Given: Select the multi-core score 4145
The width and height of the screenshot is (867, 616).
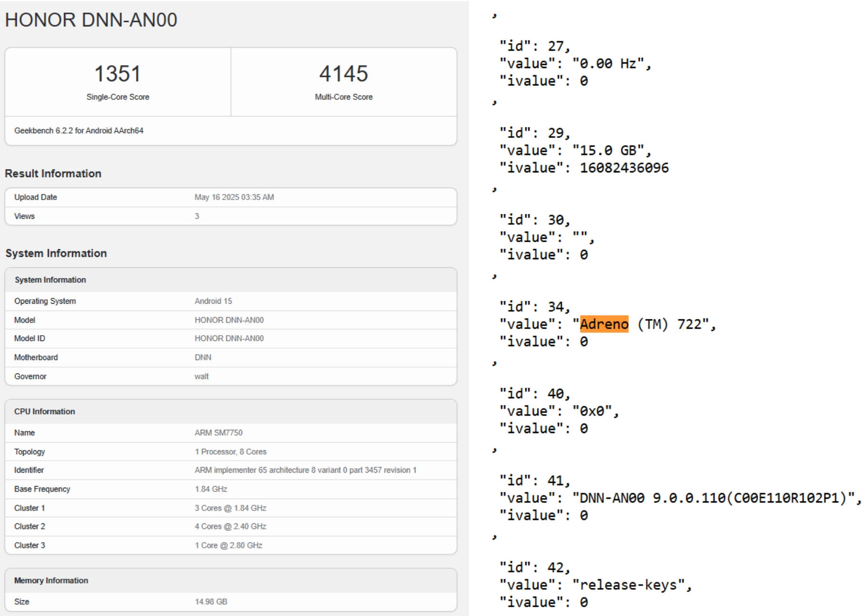Looking at the screenshot, I should click(343, 74).
